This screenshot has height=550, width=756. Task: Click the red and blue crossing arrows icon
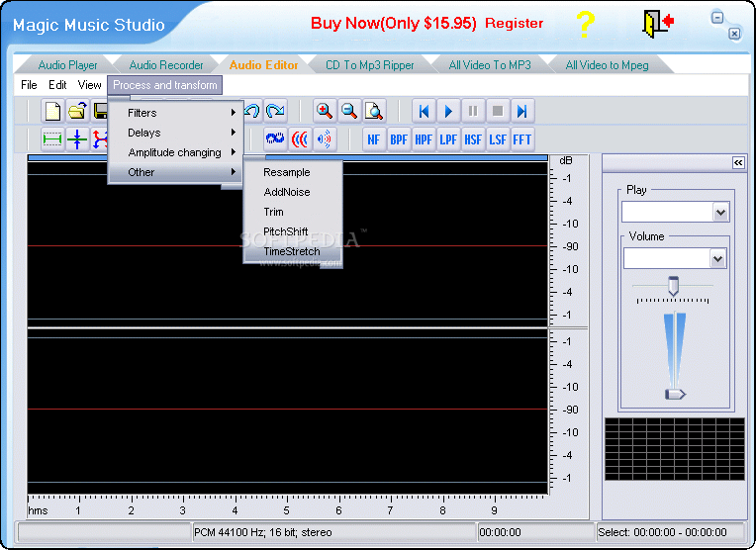99,139
